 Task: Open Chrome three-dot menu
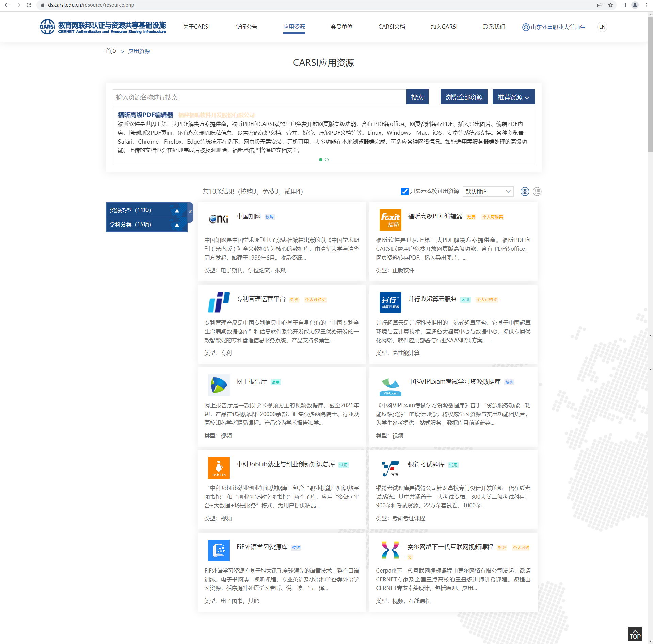tap(646, 5)
